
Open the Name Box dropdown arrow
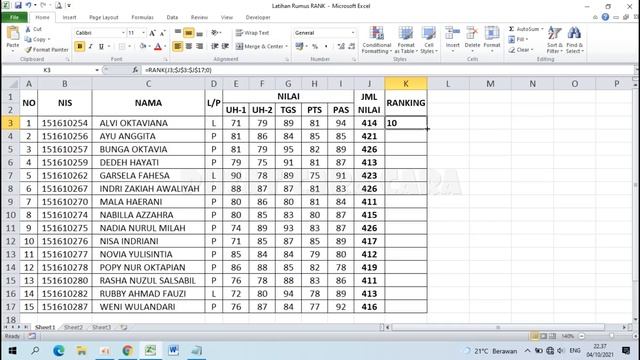pyautogui.click(x=97, y=70)
